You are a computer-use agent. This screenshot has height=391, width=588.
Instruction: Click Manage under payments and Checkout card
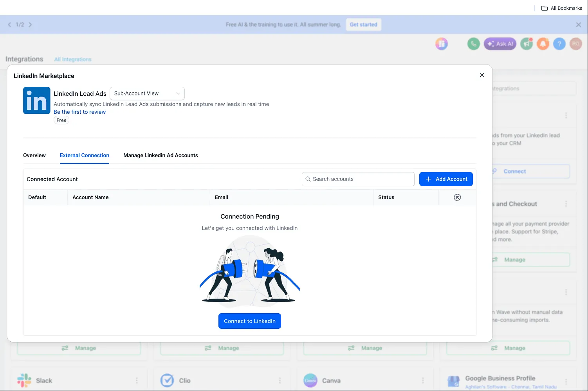pos(531,260)
